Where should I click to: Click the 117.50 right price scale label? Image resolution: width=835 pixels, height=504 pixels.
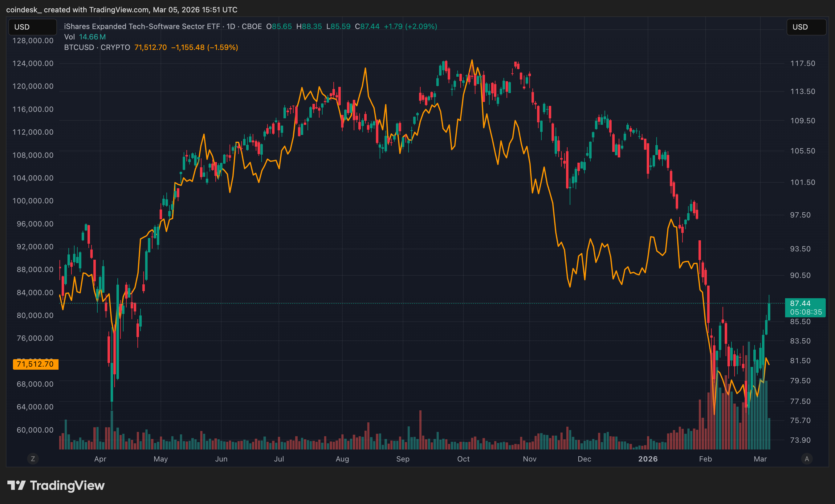pos(802,63)
